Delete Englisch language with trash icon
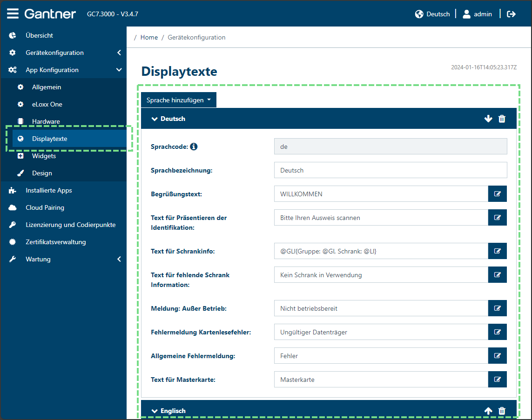This screenshot has width=532, height=420. click(502, 411)
